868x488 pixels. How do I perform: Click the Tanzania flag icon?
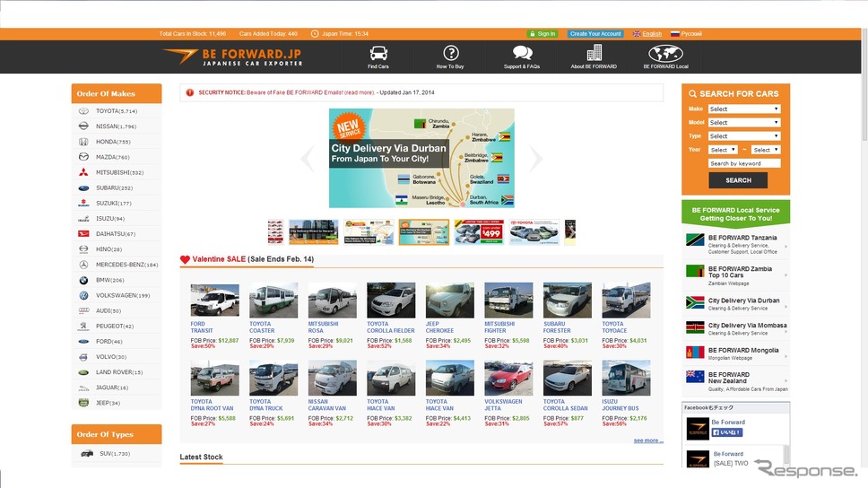tap(695, 240)
